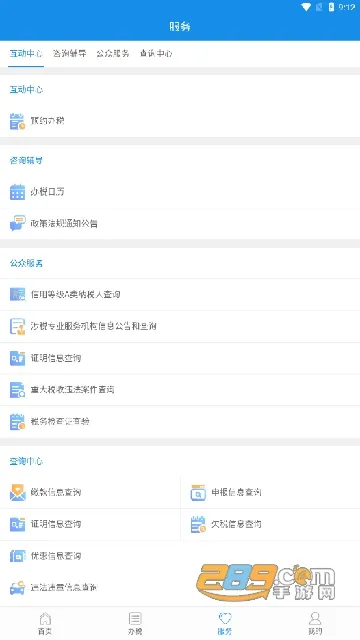The image size is (360, 640).
Task: Open 证明信息查询 under 查询中心 section
Action: pos(90,524)
